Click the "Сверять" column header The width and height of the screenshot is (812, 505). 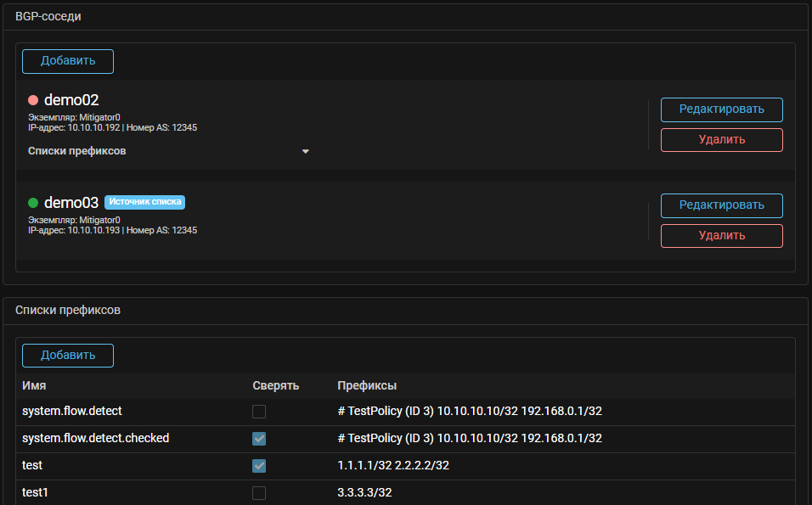click(275, 385)
